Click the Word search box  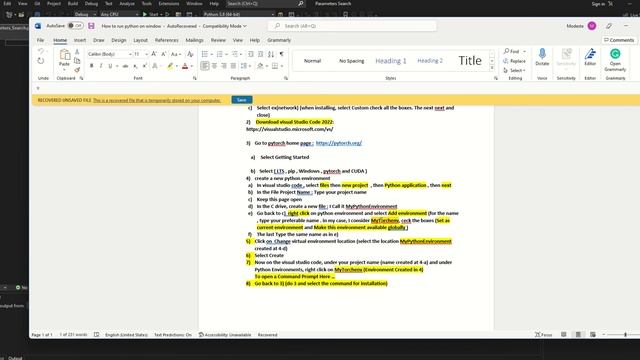click(352, 26)
